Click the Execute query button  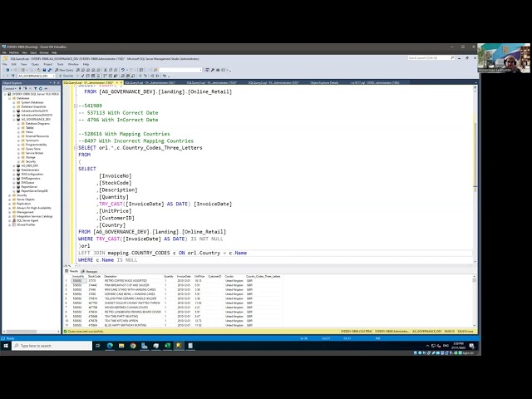click(66, 76)
